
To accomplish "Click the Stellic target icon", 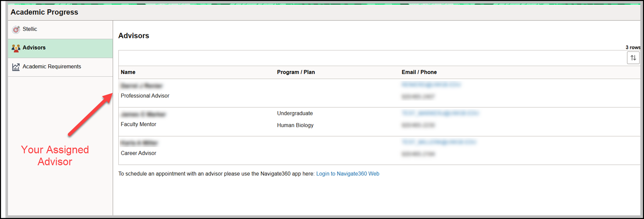I will [16, 29].
